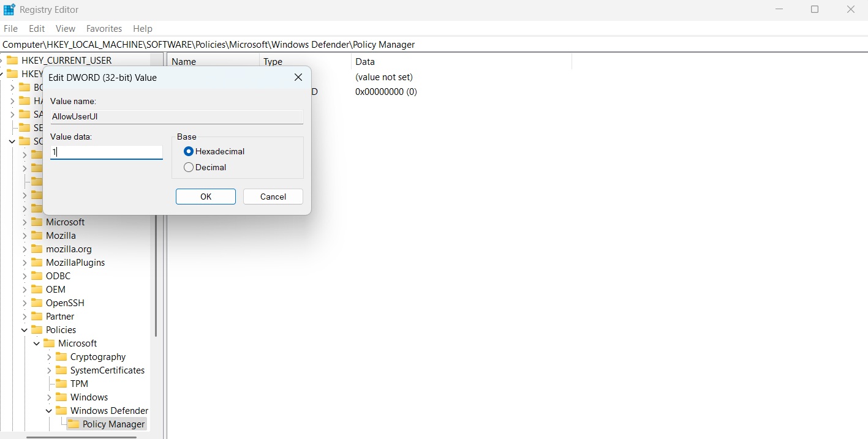Expand the mozilla.org key
868x439 pixels.
(x=25, y=249)
